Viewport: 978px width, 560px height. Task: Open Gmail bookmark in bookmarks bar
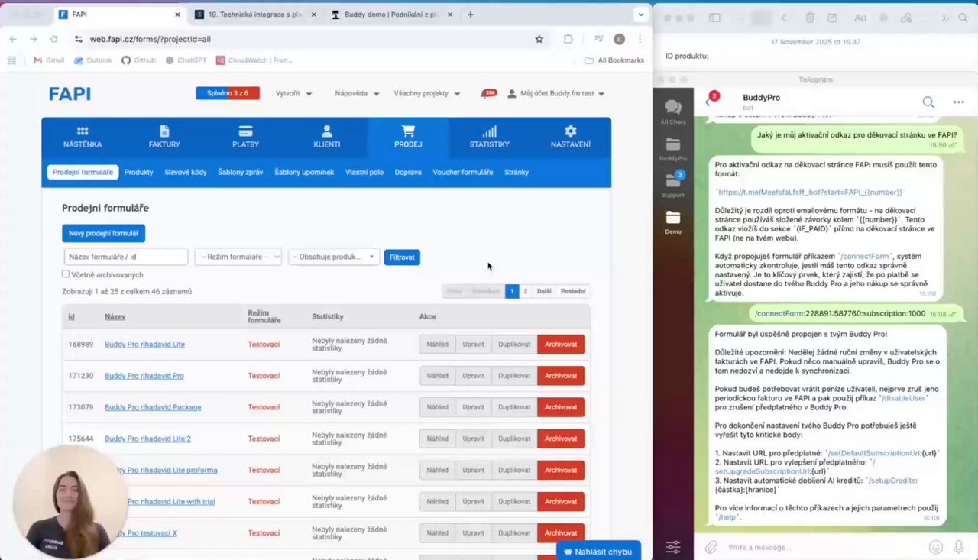click(x=49, y=60)
